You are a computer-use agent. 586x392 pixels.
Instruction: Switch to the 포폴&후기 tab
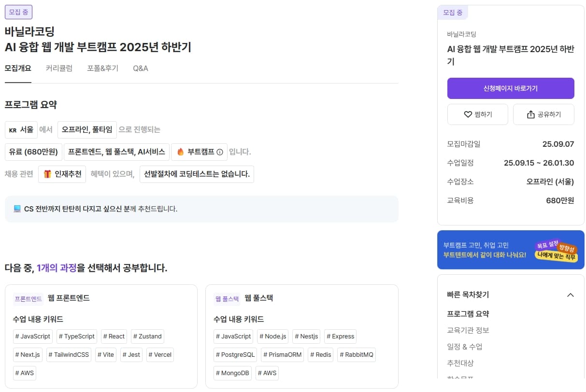click(102, 68)
